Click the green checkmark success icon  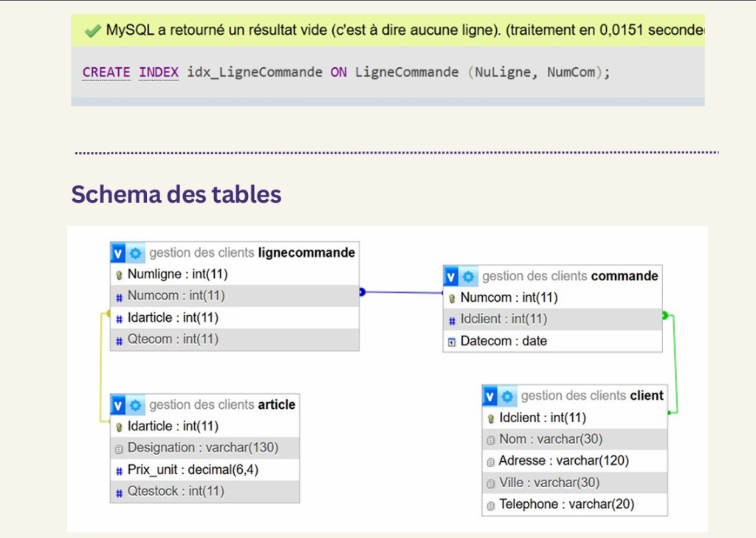pos(93,30)
